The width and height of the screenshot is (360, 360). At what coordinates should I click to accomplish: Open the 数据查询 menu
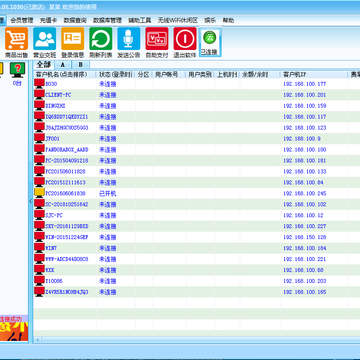[x=75, y=20]
